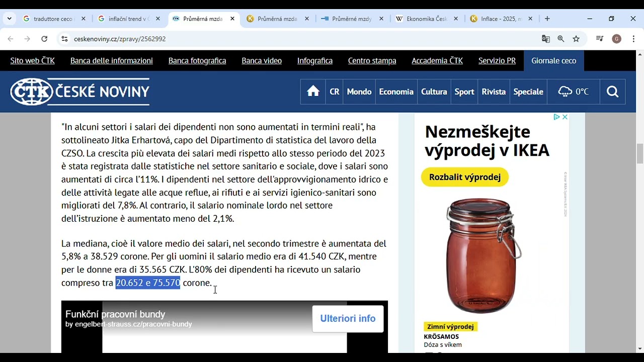Open site search with magnifier icon
Image resolution: width=644 pixels, height=362 pixels.
(612, 92)
